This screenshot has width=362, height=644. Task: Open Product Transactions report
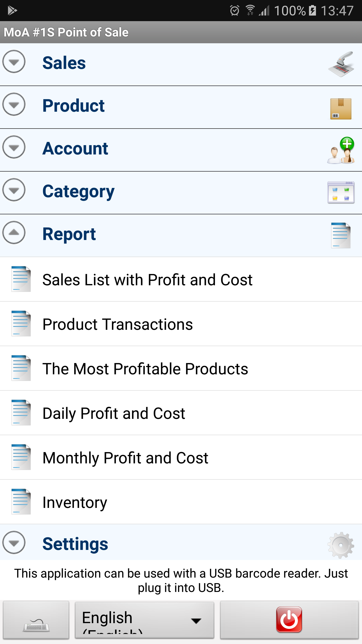point(181,324)
